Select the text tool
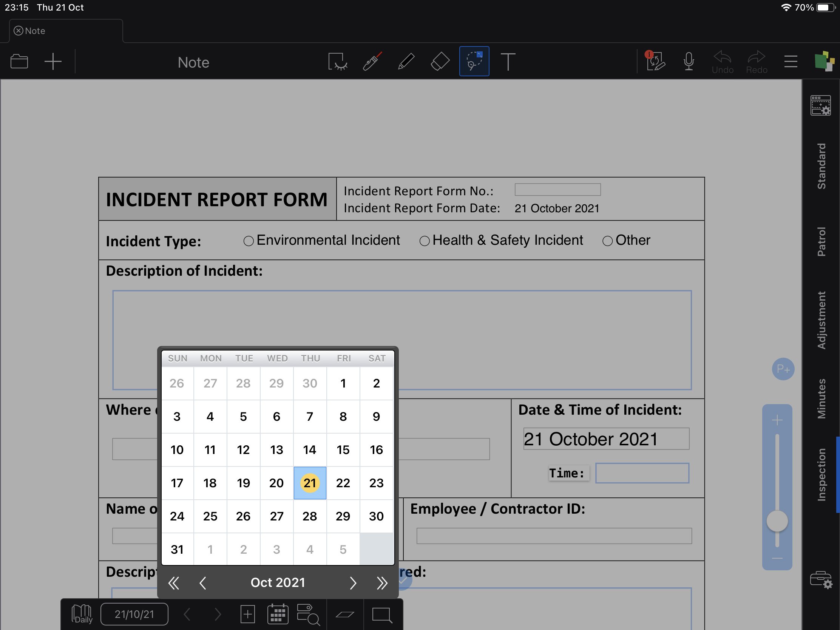840x630 pixels. [508, 62]
